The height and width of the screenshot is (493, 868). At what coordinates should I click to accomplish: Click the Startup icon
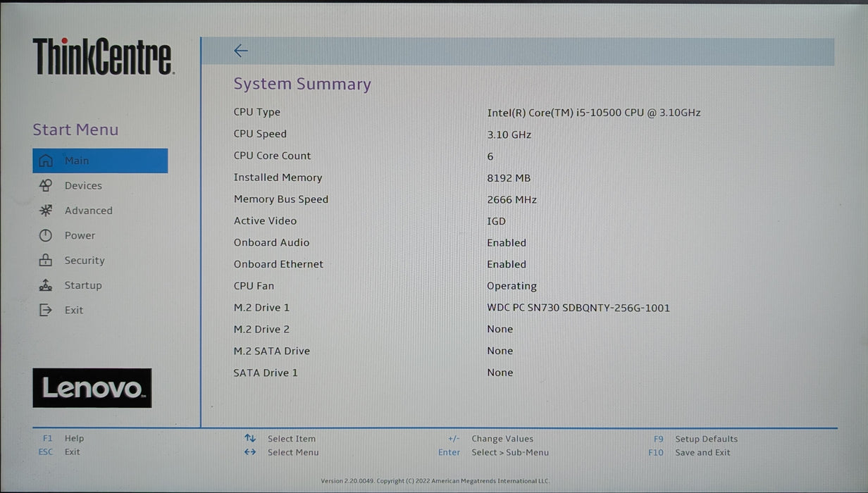46,285
